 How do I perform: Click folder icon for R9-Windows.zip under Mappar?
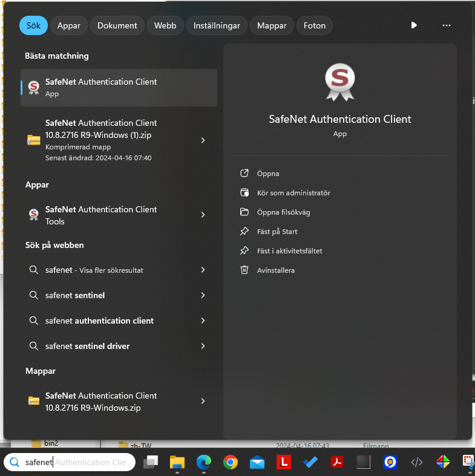click(34, 401)
